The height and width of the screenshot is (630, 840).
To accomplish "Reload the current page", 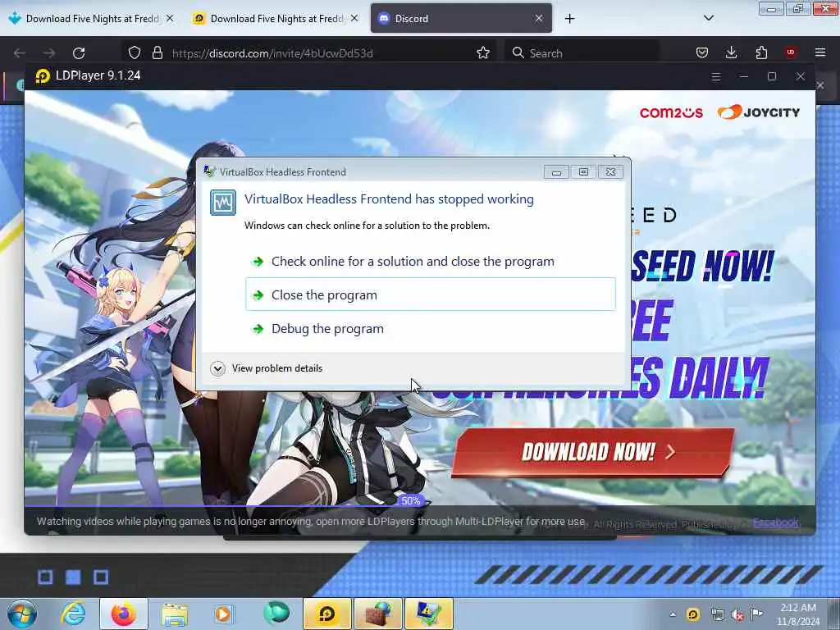I will point(79,53).
